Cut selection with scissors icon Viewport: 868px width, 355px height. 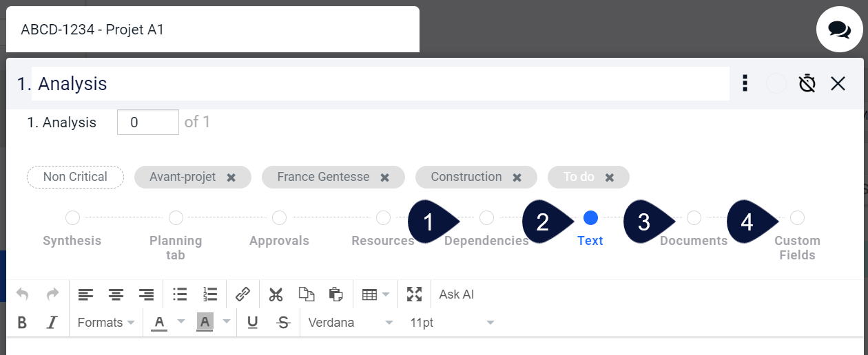click(x=276, y=294)
